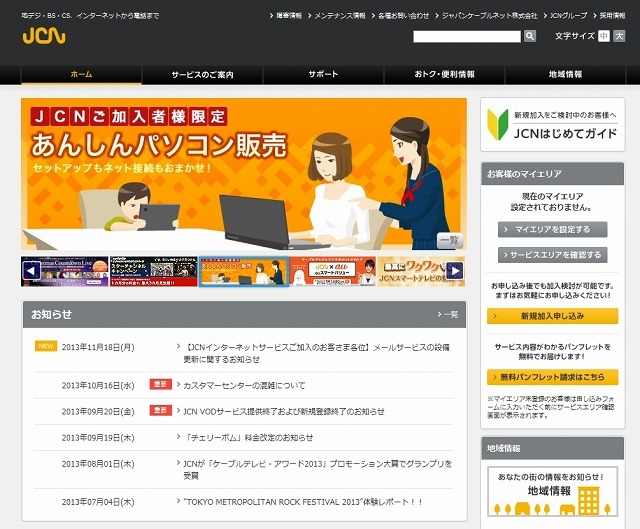This screenshot has height=529, width=640.
Task: Click the 地域情報 sidebar panel header
Action: (553, 448)
